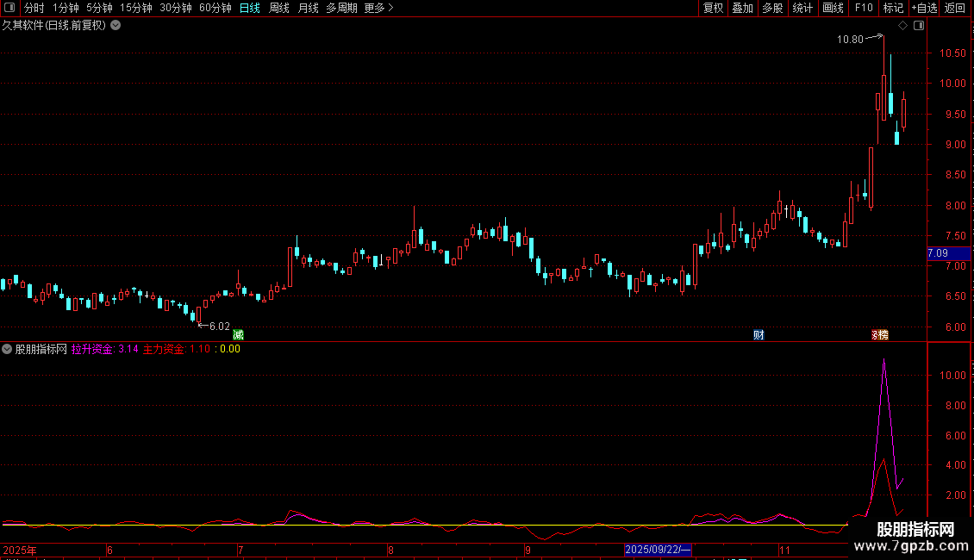
Task: Select the 日线 daily chart tab
Action: (x=250, y=8)
